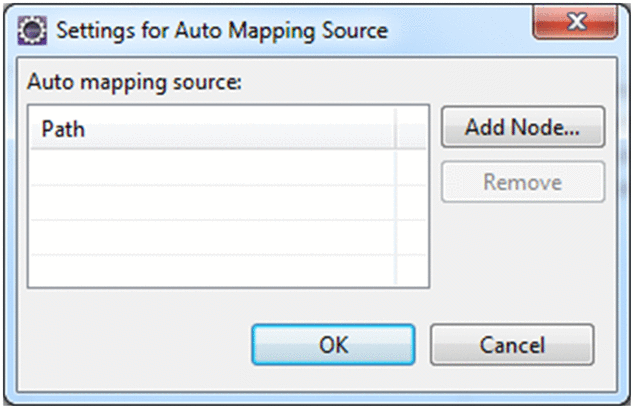Click the "Settings for Auto Mapping Source" title text

pyautogui.click(x=221, y=30)
